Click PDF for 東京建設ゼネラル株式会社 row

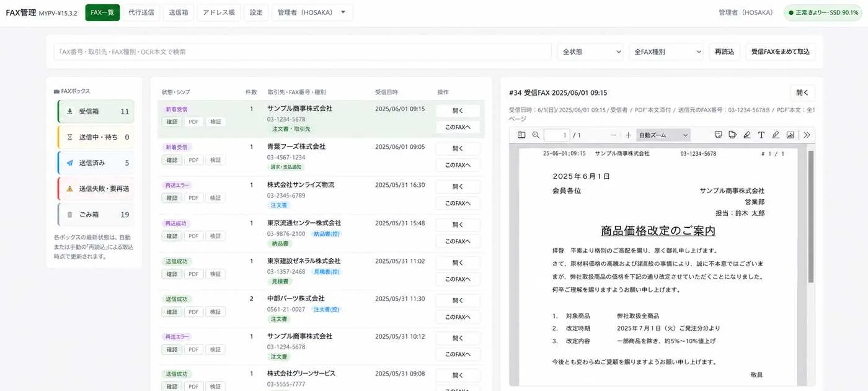(x=193, y=274)
